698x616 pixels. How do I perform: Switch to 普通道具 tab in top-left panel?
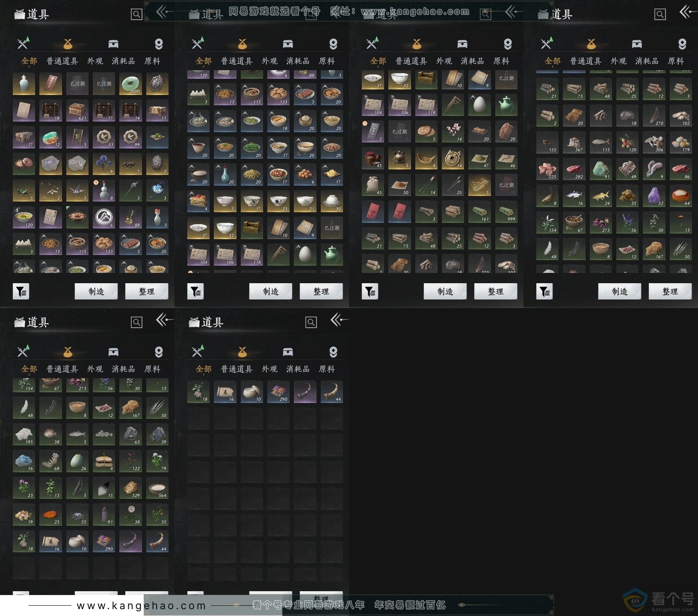(x=62, y=61)
